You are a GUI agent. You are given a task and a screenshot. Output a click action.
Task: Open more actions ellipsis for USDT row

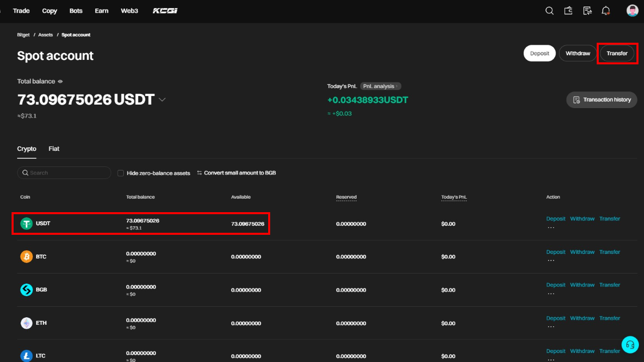pyautogui.click(x=551, y=227)
